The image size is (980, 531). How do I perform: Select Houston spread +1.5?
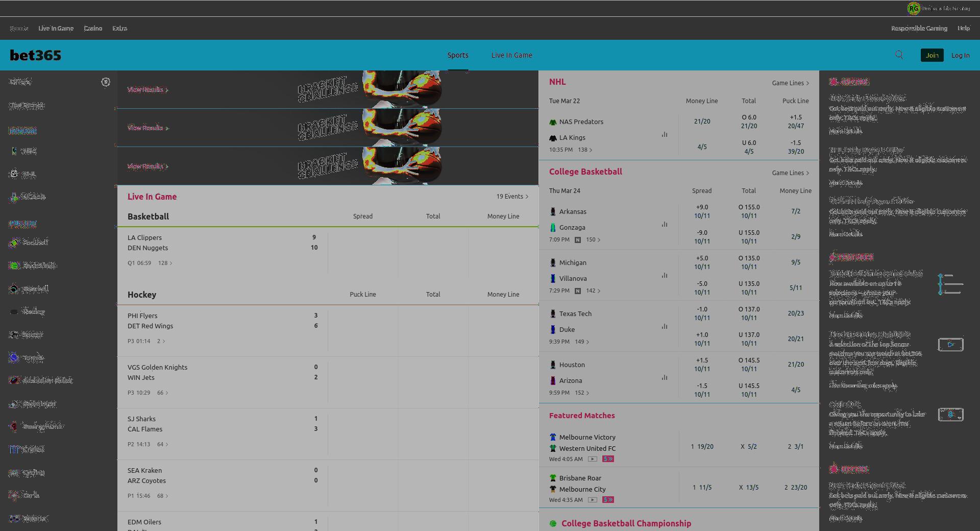tap(702, 365)
